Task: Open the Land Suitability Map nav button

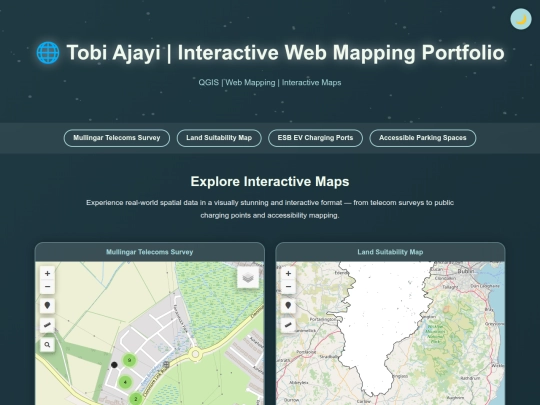Action: (219, 138)
